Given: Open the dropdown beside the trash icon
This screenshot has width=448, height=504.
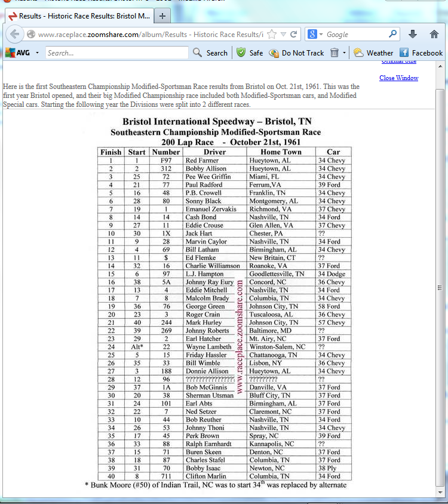Looking at the screenshot, I should pyautogui.click(x=344, y=53).
